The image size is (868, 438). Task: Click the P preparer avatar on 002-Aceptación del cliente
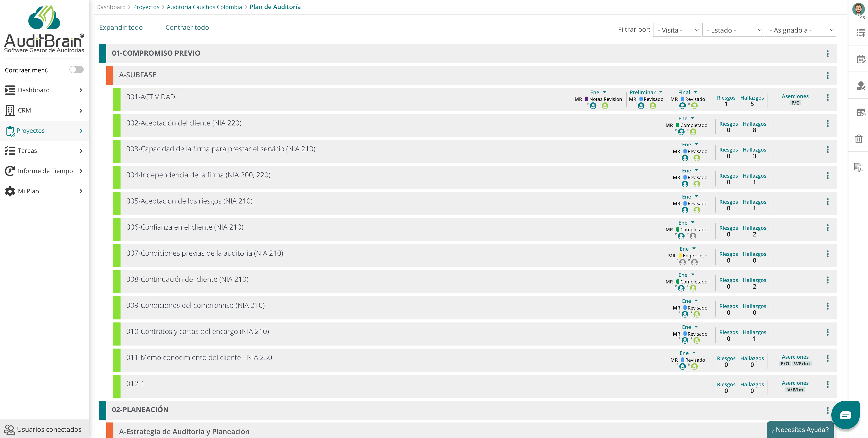tap(682, 132)
